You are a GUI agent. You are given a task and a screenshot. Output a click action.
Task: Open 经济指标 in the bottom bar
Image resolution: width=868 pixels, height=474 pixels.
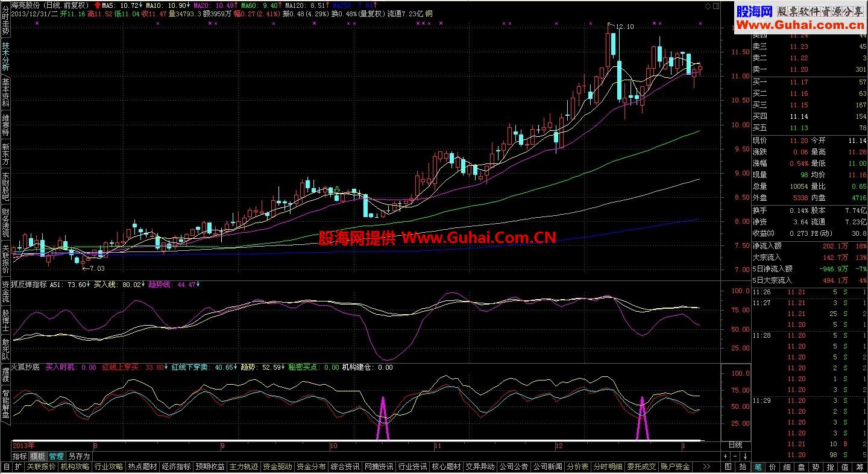[x=176, y=467]
